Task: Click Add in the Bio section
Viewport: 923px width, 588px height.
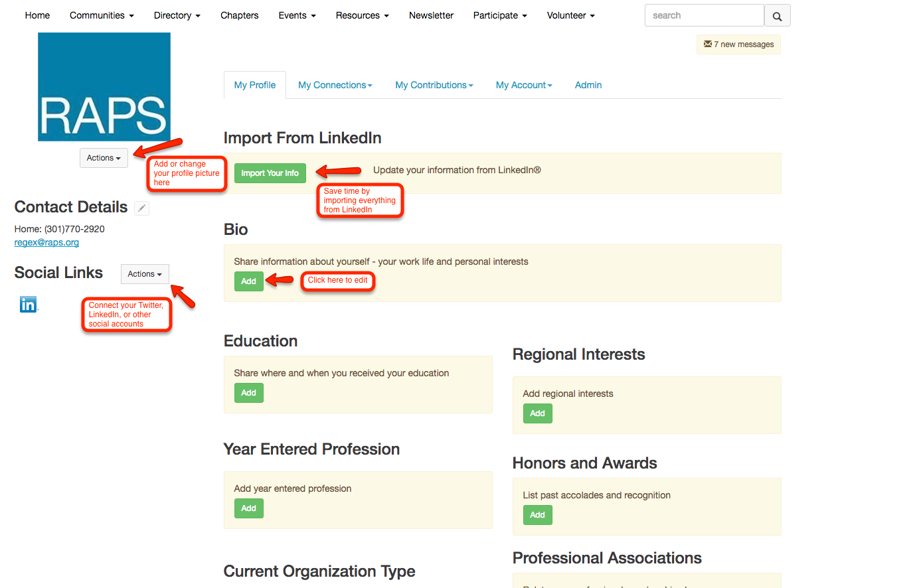Action: click(x=249, y=281)
